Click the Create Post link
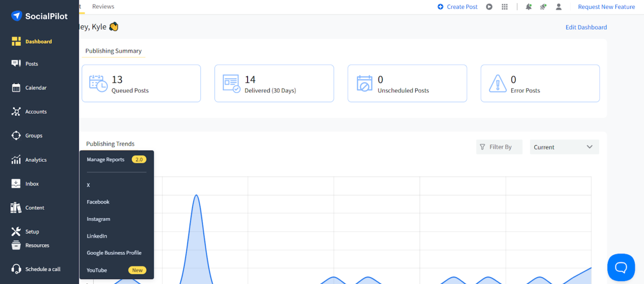644x284 pixels. pyautogui.click(x=462, y=7)
